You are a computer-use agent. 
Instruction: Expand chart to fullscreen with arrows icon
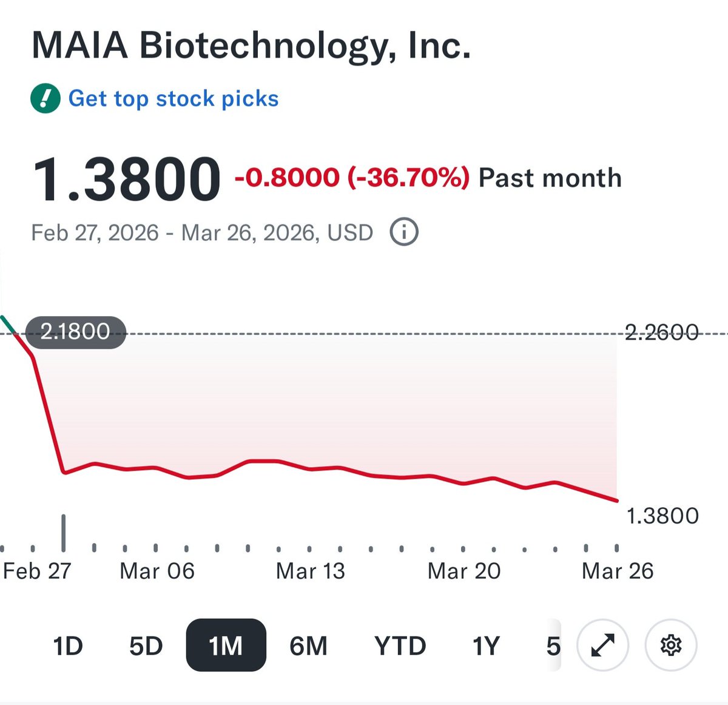point(603,645)
